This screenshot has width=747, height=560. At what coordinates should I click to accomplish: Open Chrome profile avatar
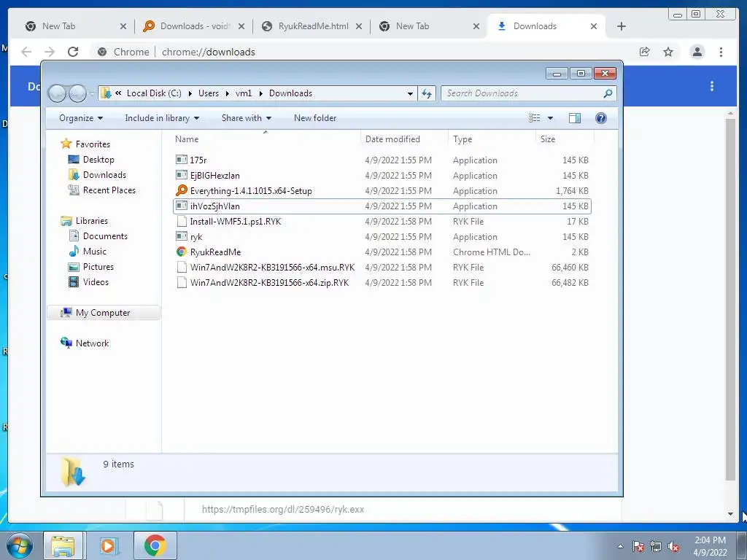697,52
